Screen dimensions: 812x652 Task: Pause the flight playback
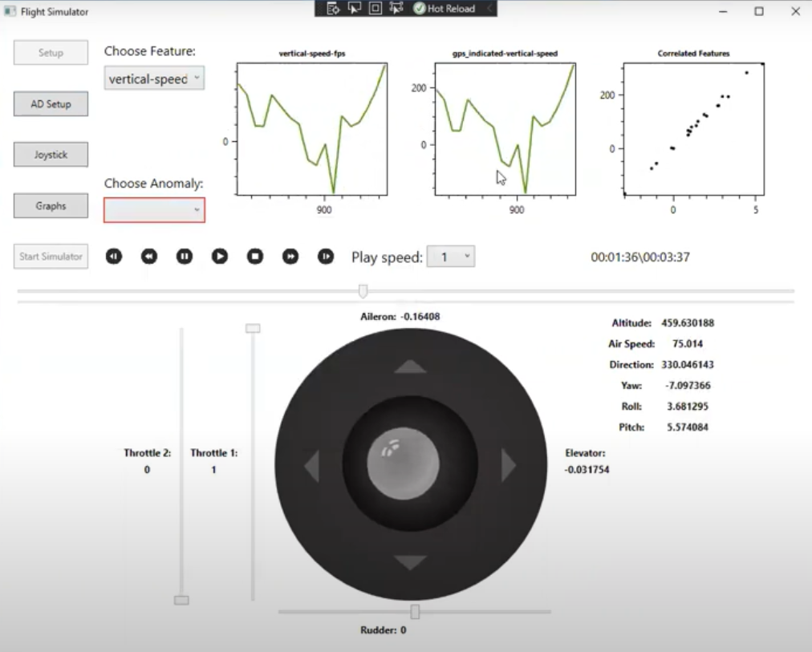pos(185,256)
